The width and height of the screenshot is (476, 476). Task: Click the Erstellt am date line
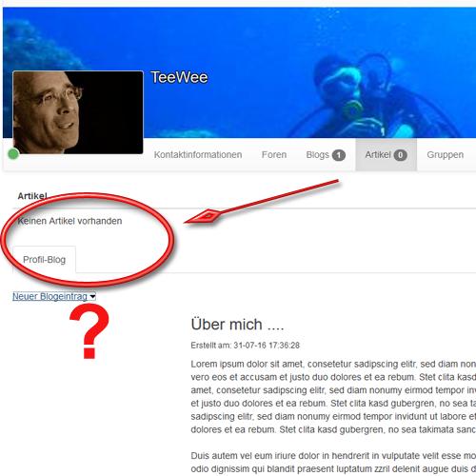point(245,346)
